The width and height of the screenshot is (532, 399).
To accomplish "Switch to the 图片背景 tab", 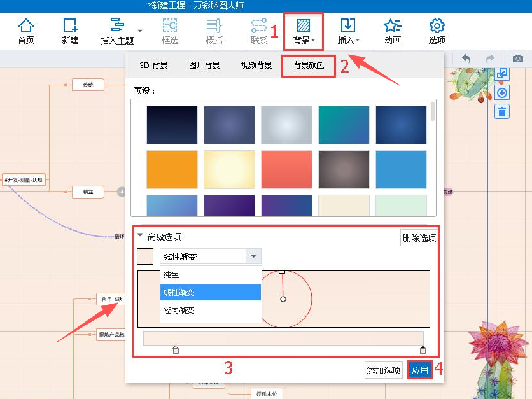I will coord(204,65).
